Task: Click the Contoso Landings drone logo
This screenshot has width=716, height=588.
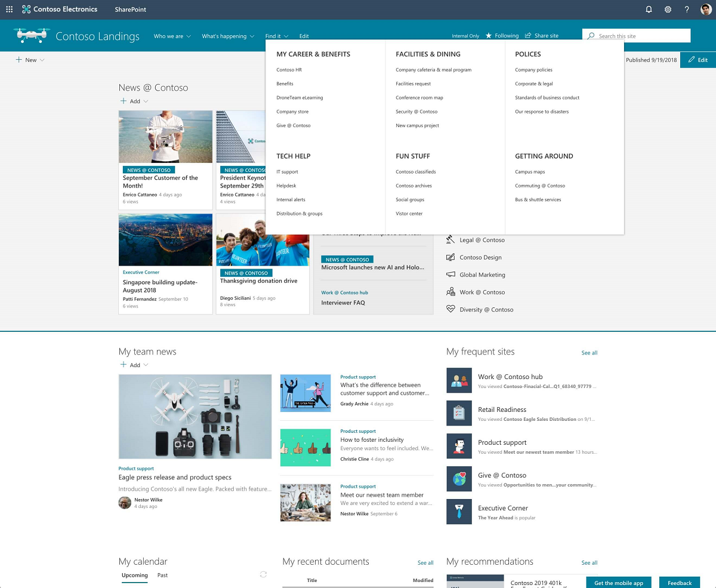Action: coord(32,36)
